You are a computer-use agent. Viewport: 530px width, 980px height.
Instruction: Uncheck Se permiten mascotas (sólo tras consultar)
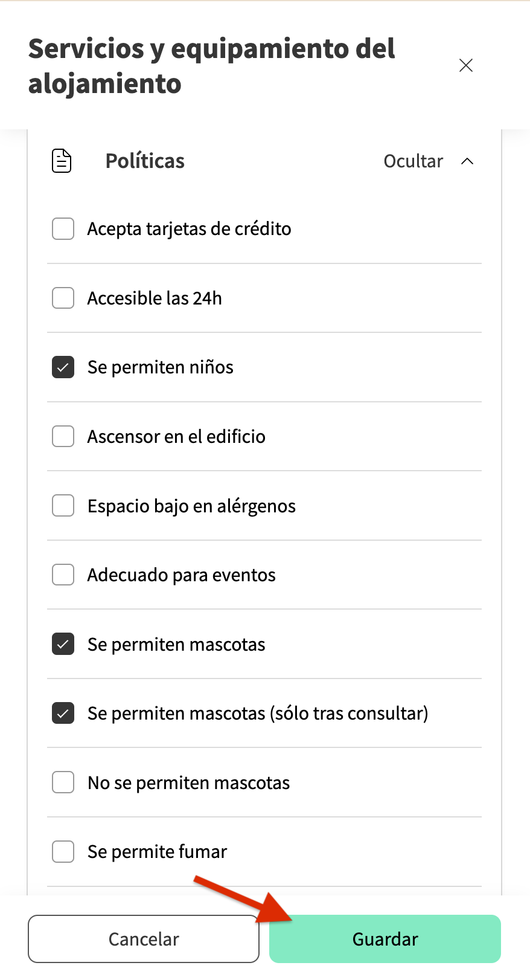[x=63, y=713]
